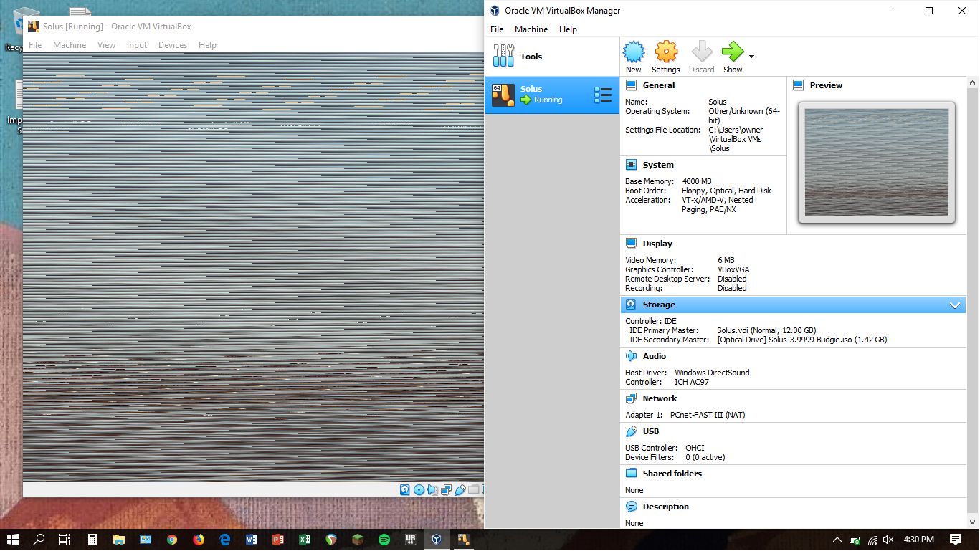This screenshot has height=551, width=980.
Task: Expand the Description section
Action: 665,507
